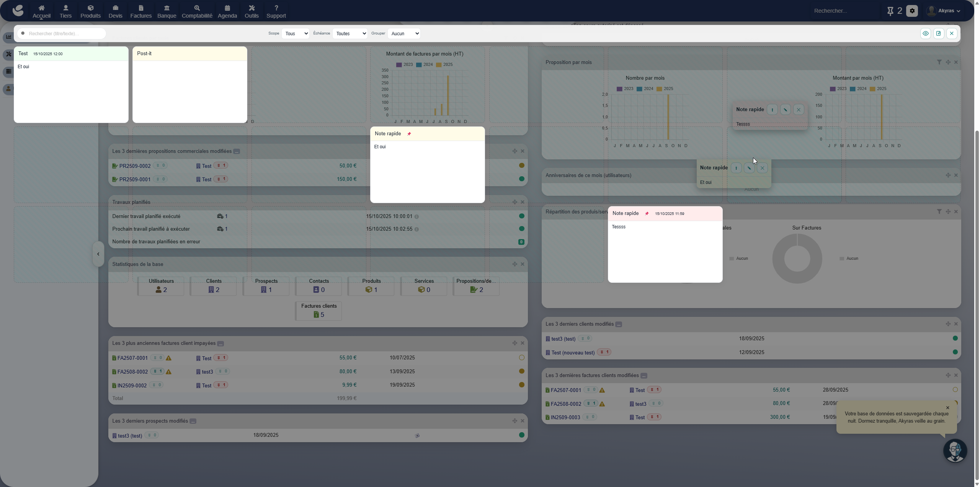980x487 pixels.
Task: Open the Scope dropdown
Action: coord(295,34)
